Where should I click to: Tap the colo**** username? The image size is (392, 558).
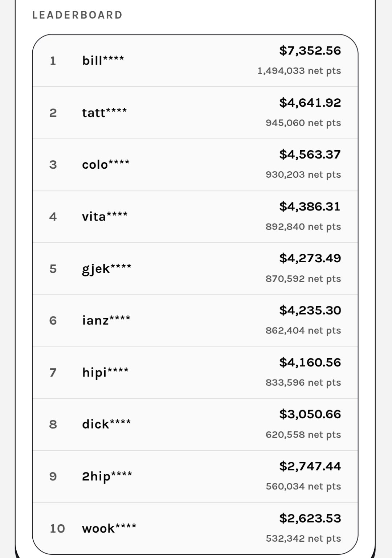[x=106, y=164]
